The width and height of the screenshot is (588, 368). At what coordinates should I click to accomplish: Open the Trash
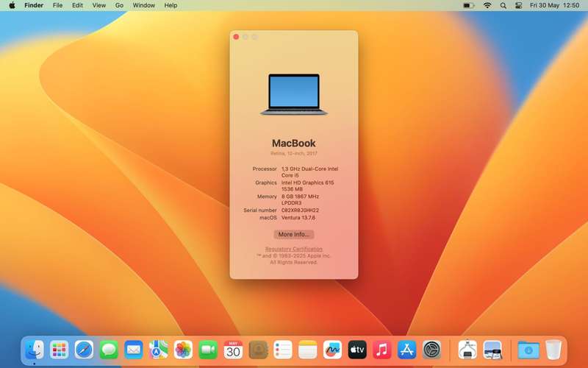click(x=553, y=350)
